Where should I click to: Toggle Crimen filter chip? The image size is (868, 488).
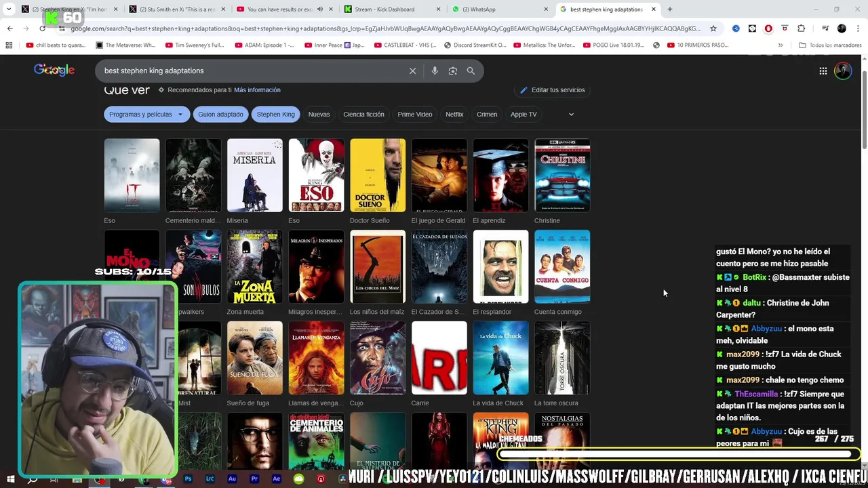pos(487,115)
